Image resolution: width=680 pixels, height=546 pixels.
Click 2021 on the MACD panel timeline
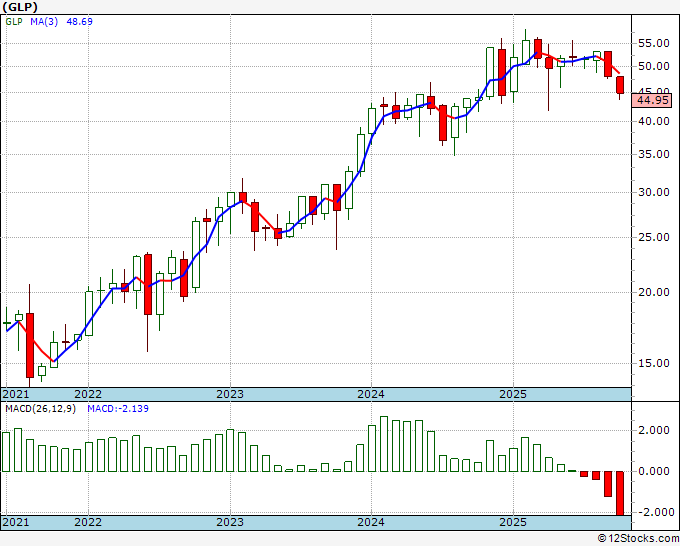[16, 522]
